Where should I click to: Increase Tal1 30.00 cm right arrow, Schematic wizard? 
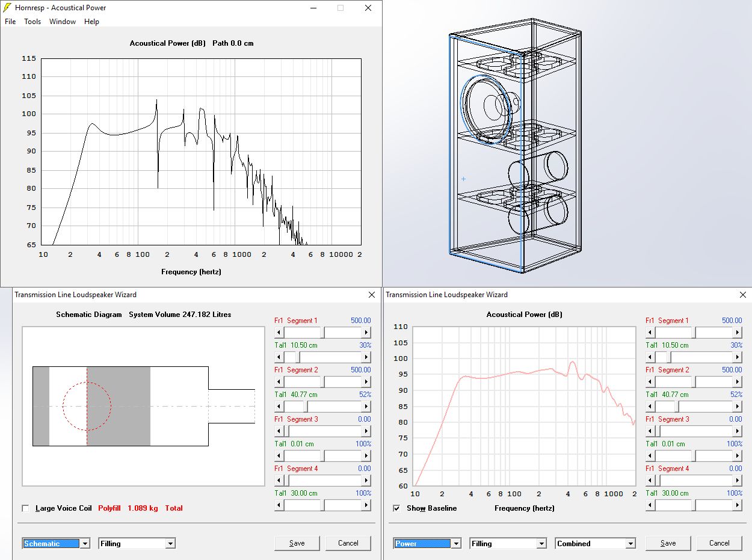pos(366,505)
